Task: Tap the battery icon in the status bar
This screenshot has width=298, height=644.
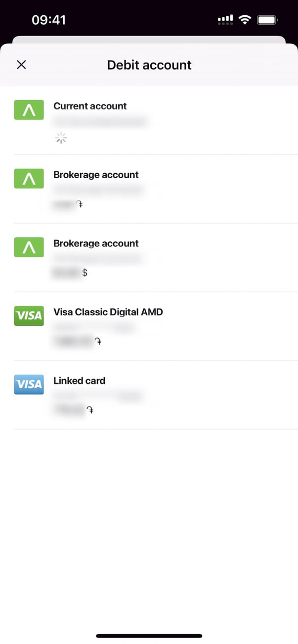Action: (268, 20)
